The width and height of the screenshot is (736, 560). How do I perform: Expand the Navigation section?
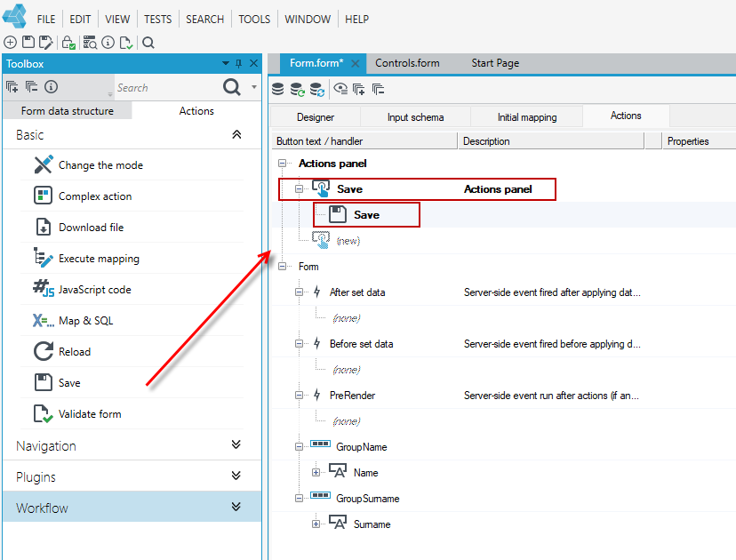[x=236, y=444]
